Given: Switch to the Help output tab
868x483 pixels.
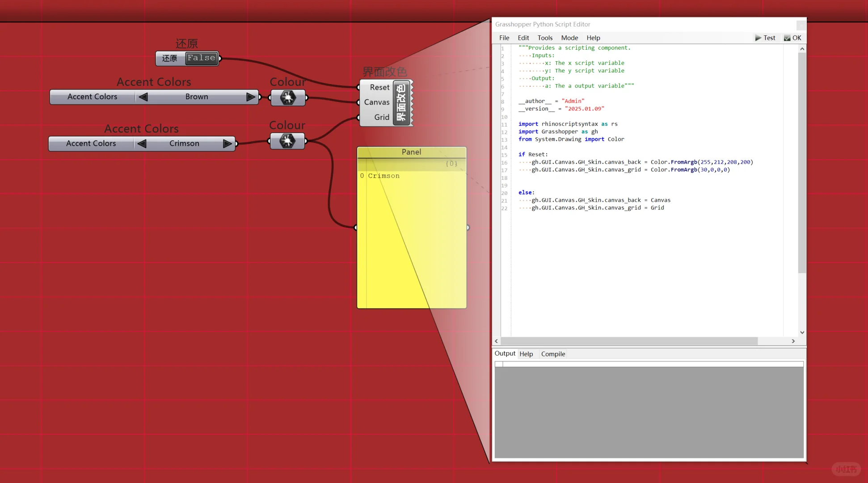Looking at the screenshot, I should tap(526, 354).
